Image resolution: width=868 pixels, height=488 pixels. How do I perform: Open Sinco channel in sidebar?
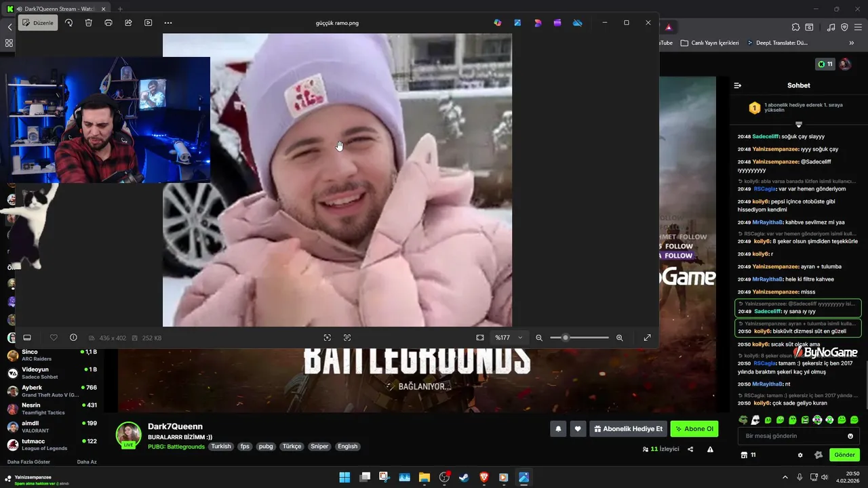pos(53,355)
